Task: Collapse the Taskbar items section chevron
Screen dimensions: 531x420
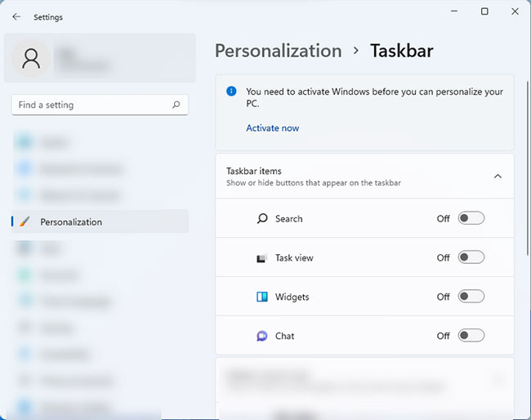Action: [498, 176]
